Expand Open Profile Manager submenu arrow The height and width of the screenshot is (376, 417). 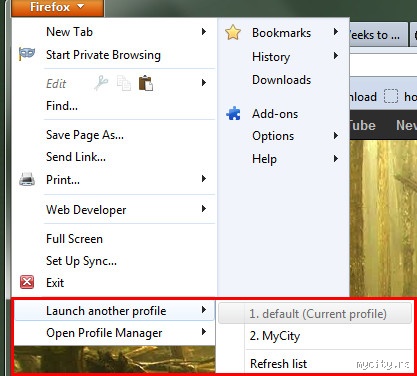(x=204, y=332)
